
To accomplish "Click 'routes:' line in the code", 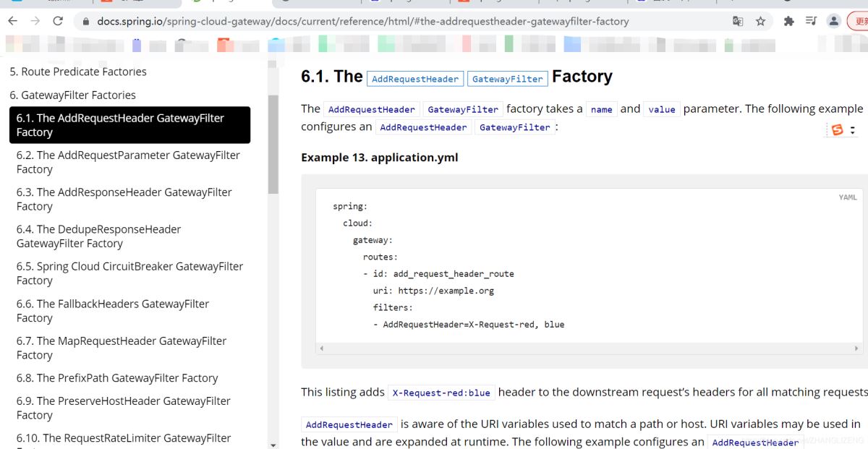I will (380, 257).
